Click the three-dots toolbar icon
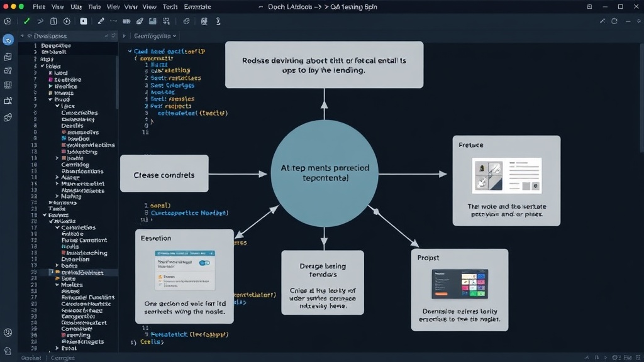The width and height of the screenshot is (644, 362). point(114,21)
